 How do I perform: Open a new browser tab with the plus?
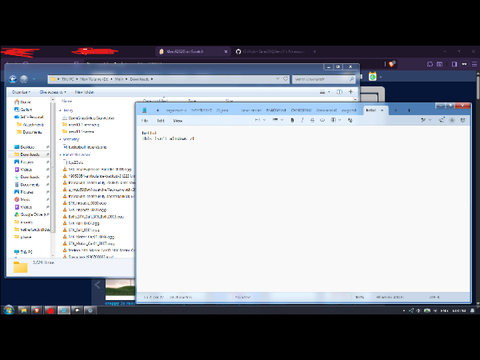(x=314, y=52)
